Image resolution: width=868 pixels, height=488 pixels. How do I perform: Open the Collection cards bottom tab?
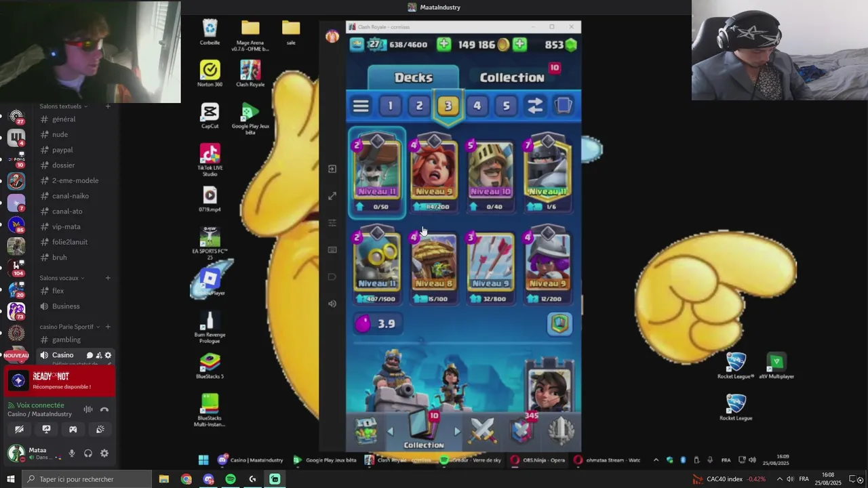pos(424,431)
